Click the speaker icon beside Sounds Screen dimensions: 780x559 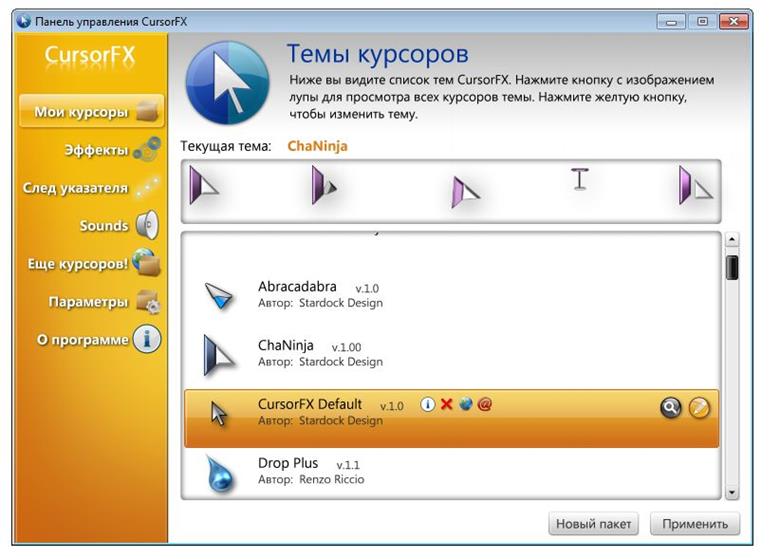147,225
